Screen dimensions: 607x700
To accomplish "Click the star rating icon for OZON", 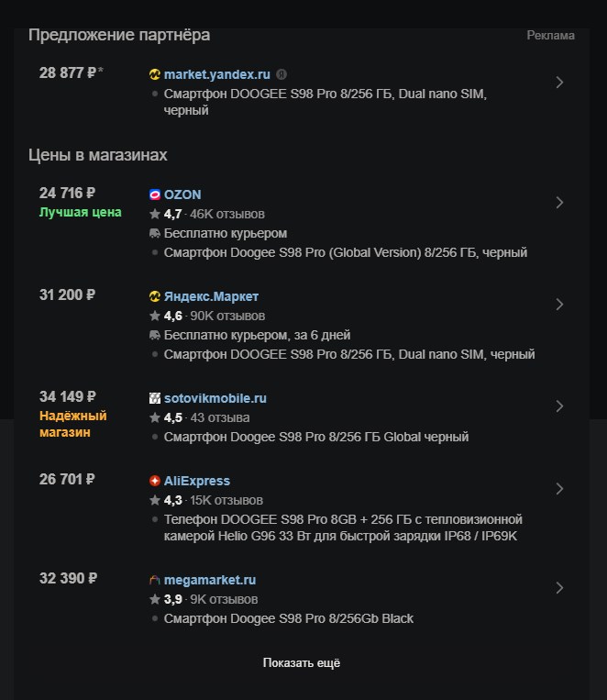I will coord(154,215).
